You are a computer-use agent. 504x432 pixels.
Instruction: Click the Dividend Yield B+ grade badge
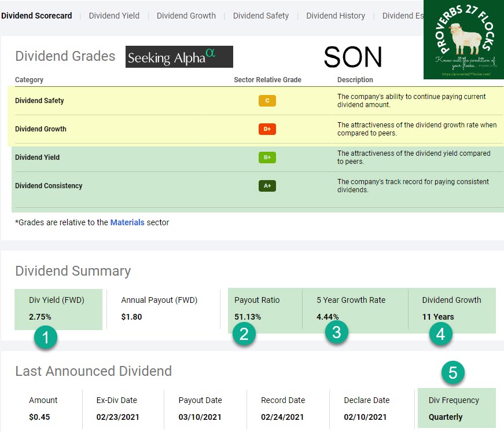click(267, 158)
